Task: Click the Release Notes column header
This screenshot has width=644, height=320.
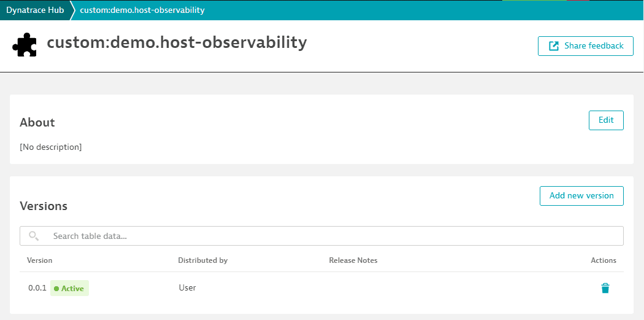Action: click(353, 260)
